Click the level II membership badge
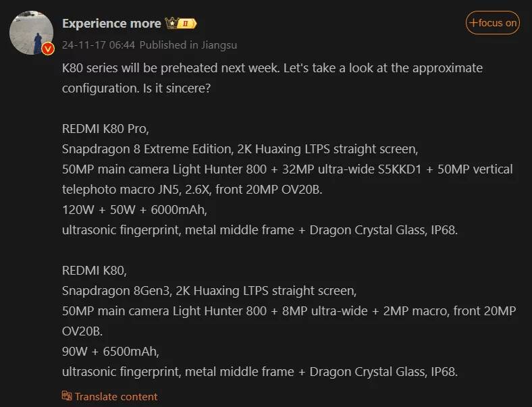This screenshot has height=407, width=532. coord(187,24)
